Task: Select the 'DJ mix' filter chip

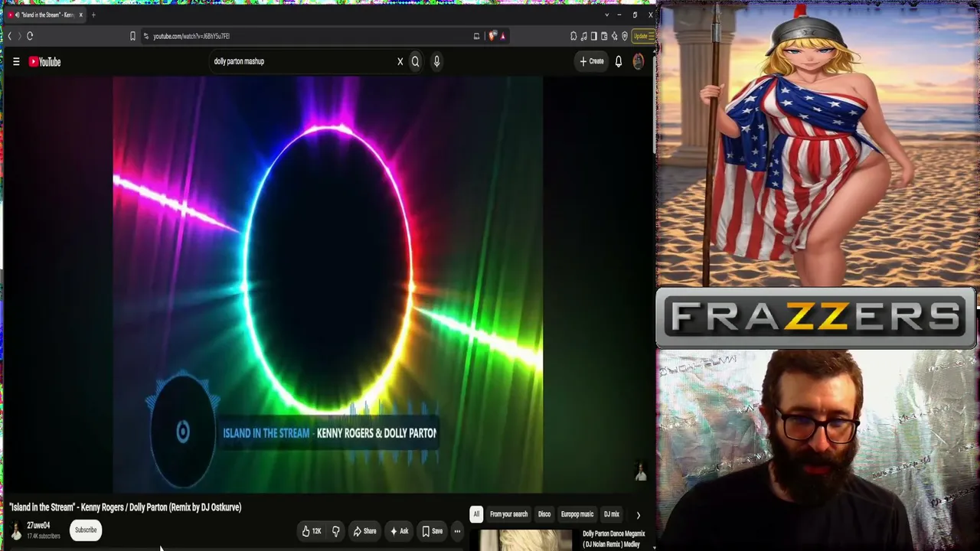Action: 611,514
